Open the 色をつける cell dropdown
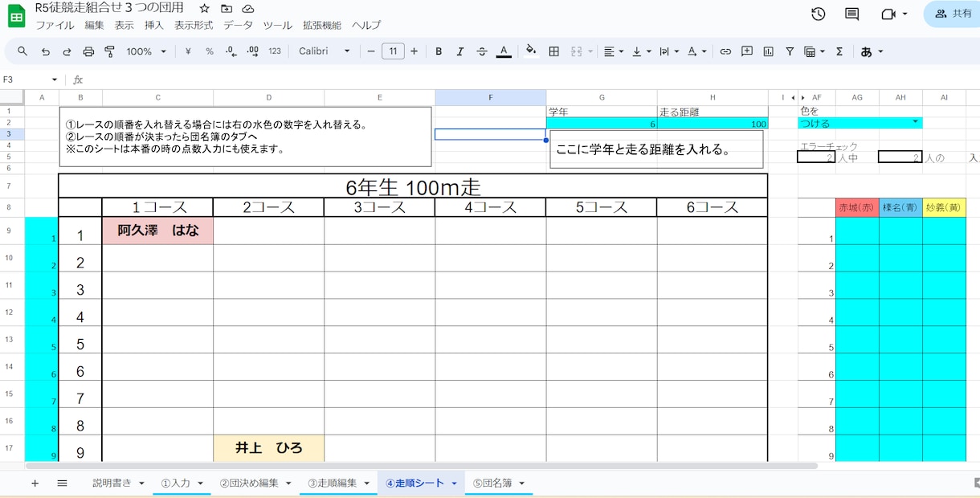The width and height of the screenshot is (980, 498). [x=915, y=123]
